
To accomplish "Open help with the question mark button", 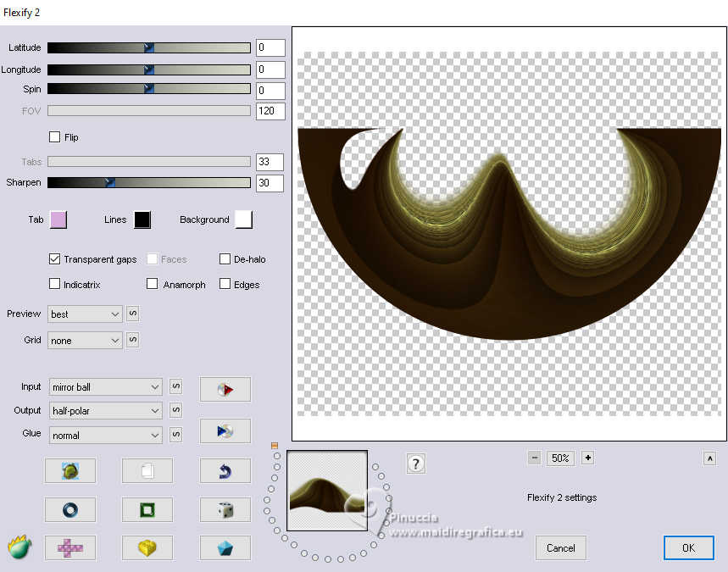I will click(415, 464).
